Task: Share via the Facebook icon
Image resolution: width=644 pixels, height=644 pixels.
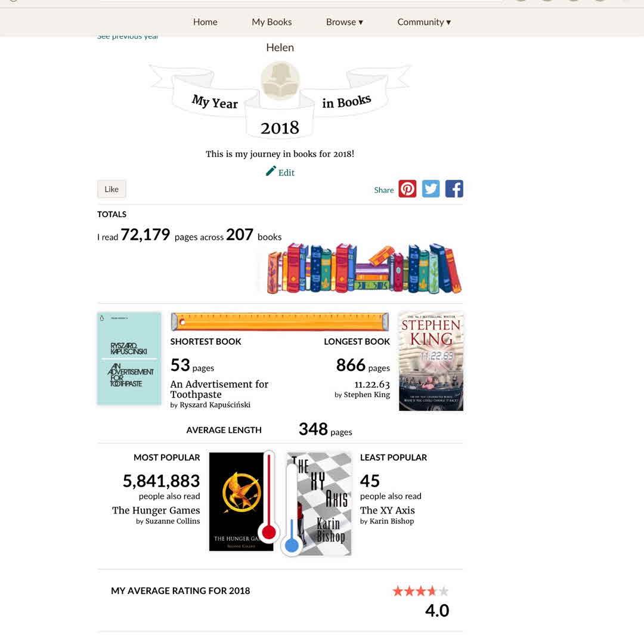Action: [454, 189]
